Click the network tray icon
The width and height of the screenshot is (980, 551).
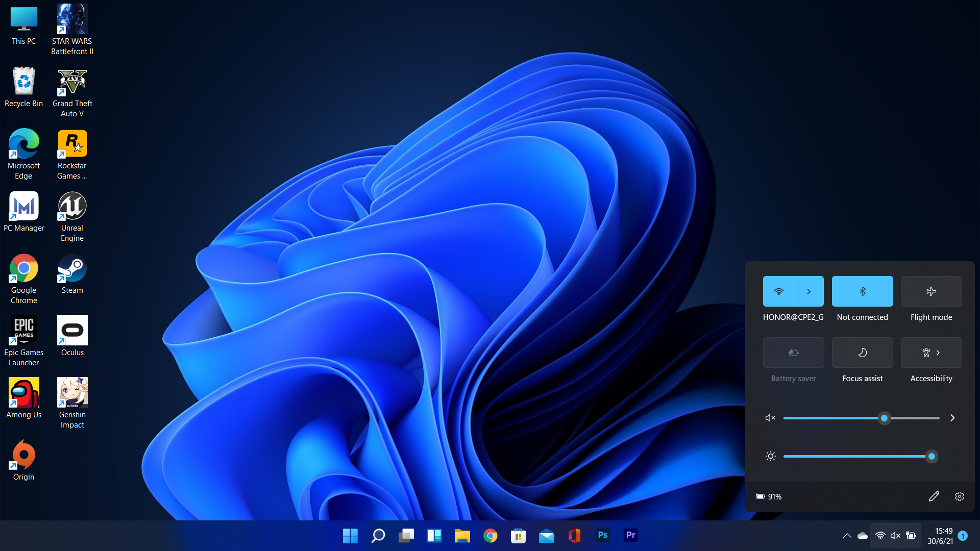click(x=880, y=536)
